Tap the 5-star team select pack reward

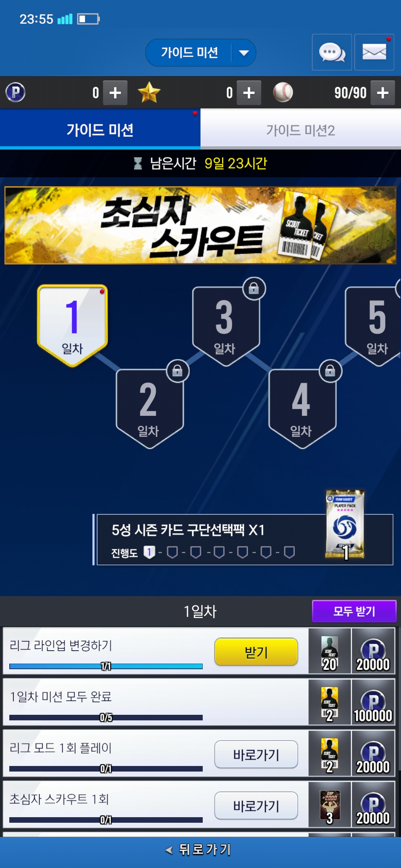pyautogui.click(x=345, y=525)
